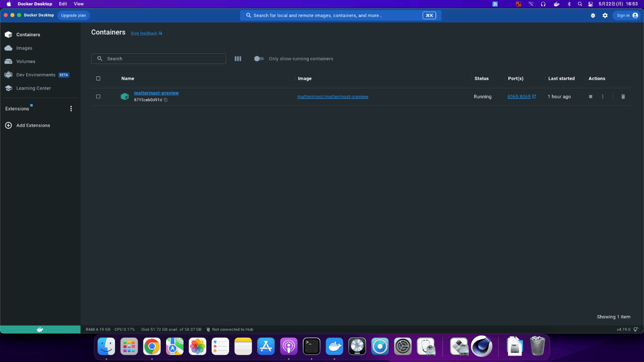Focus the top search for images and containers

(340, 15)
